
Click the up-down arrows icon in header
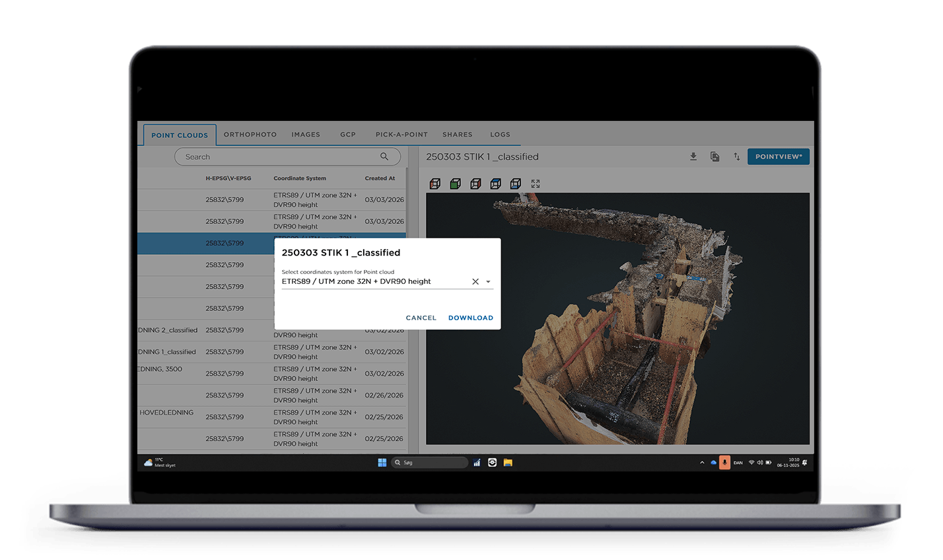[736, 157]
